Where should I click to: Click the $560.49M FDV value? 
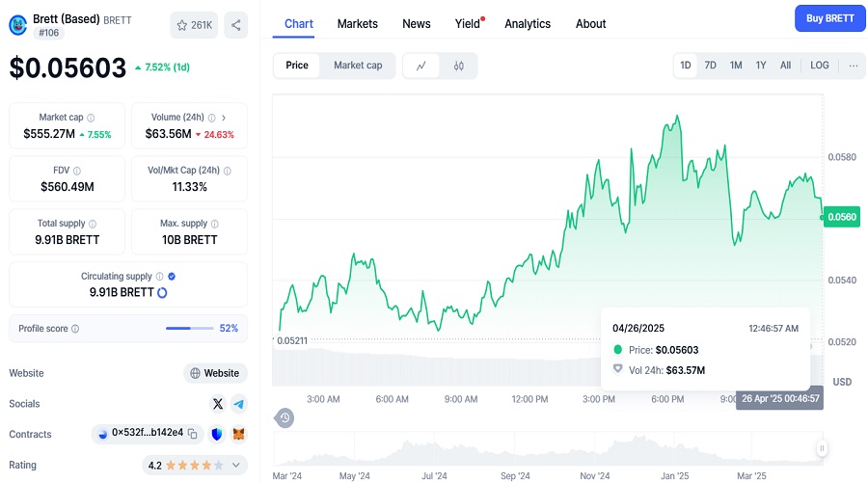[67, 187]
